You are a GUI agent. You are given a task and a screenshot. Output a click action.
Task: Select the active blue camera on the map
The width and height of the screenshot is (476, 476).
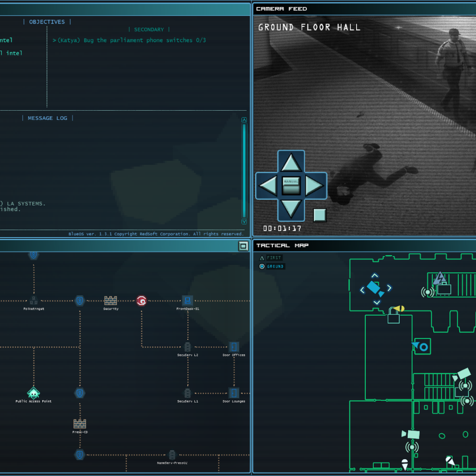pyautogui.click(x=375, y=288)
